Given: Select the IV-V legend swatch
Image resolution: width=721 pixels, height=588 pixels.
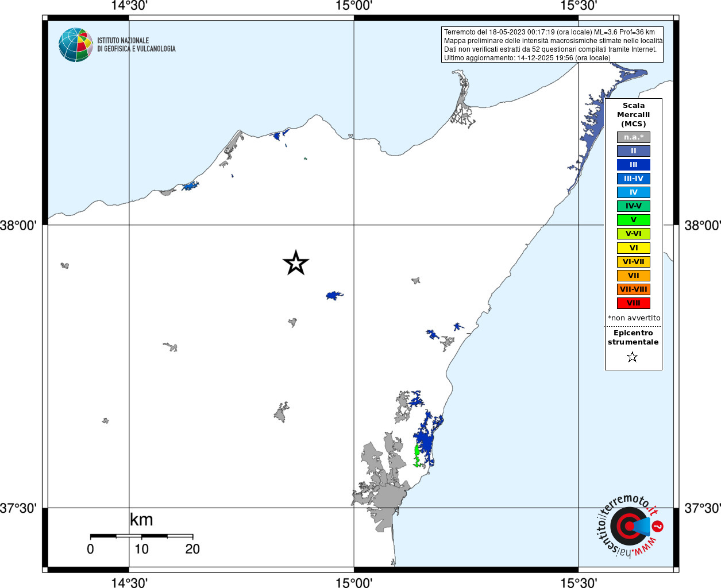Looking at the screenshot, I should click(634, 206).
